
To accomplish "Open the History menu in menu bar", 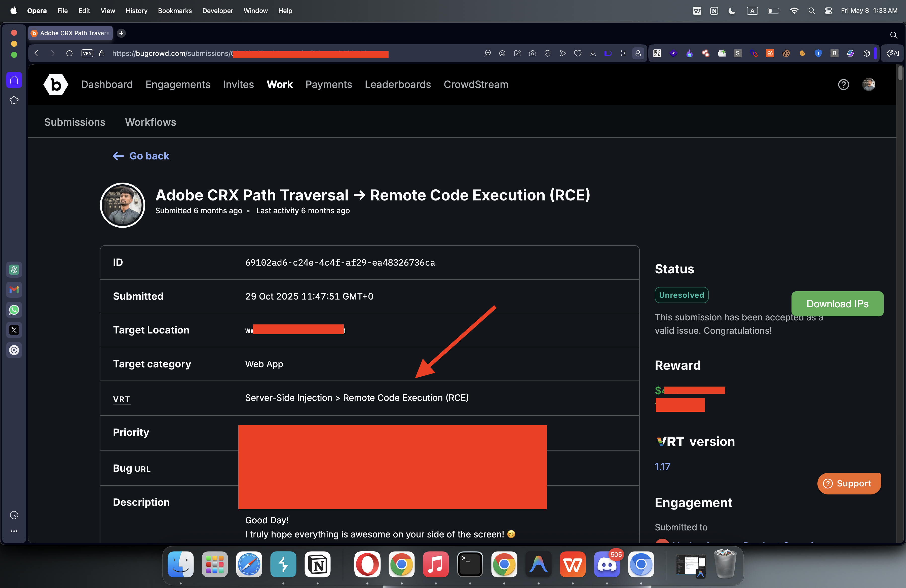I will click(136, 11).
